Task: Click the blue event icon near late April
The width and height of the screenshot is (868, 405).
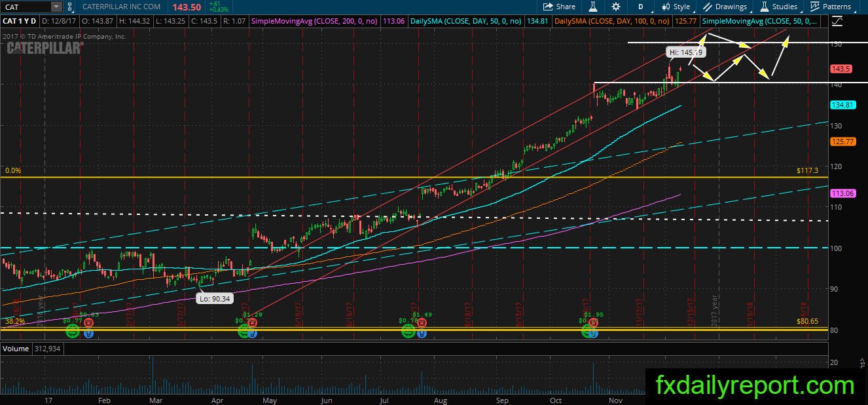Action: point(253,333)
